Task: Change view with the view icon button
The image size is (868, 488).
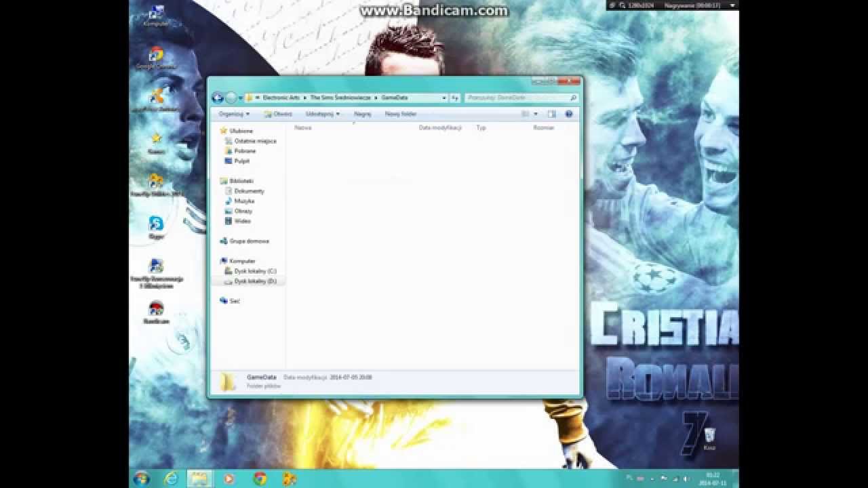Action: [526, 114]
